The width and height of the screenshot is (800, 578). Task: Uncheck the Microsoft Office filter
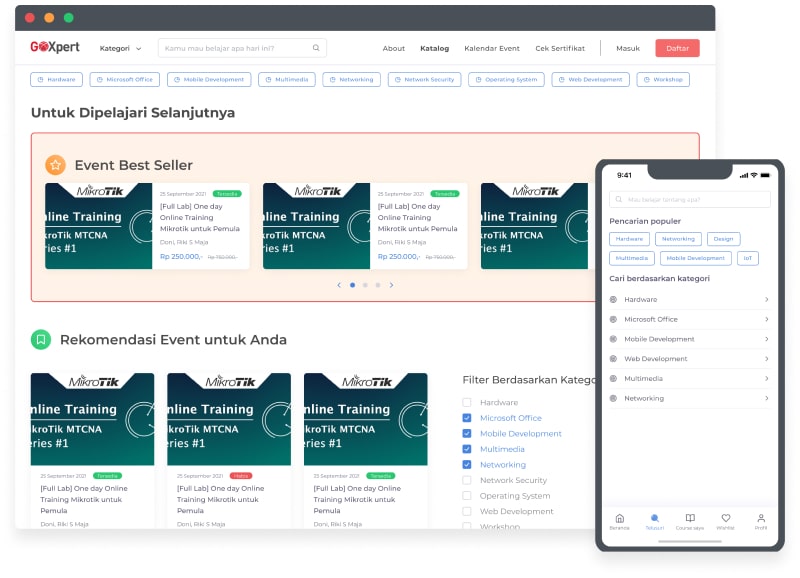tap(467, 418)
